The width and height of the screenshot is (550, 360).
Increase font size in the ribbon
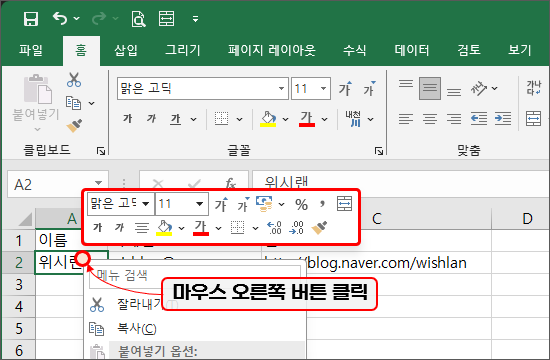[x=345, y=88]
